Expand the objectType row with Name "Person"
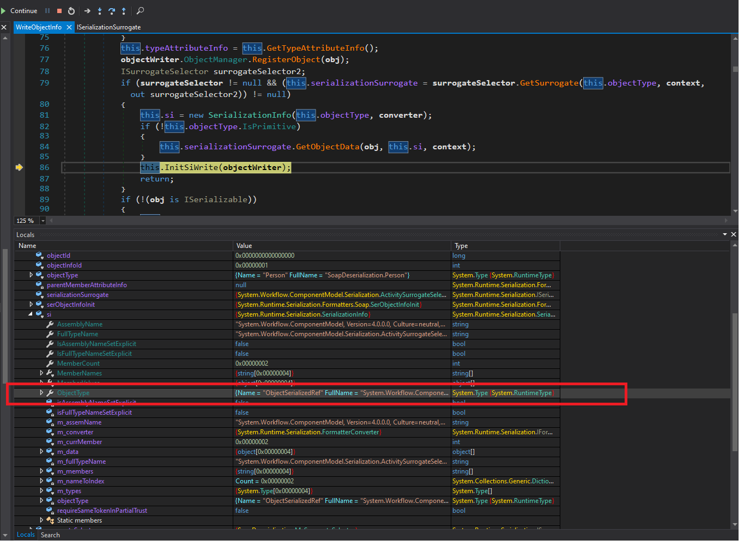 pos(31,275)
